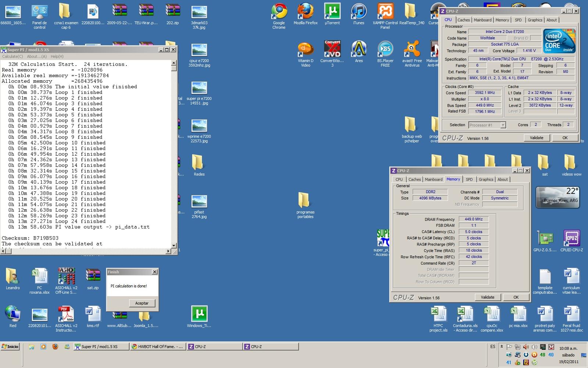Open the Red network desktop icon
The height and width of the screenshot is (368, 588).
[x=13, y=317]
